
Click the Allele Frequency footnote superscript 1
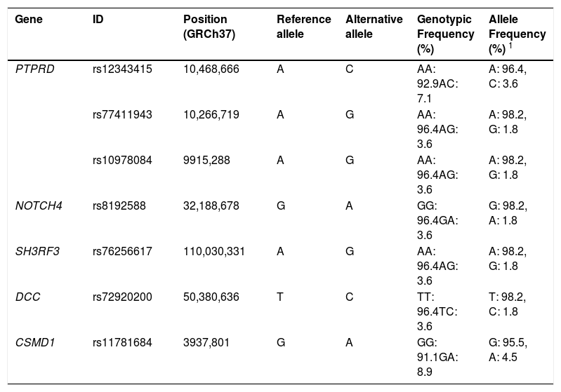click(x=510, y=46)
